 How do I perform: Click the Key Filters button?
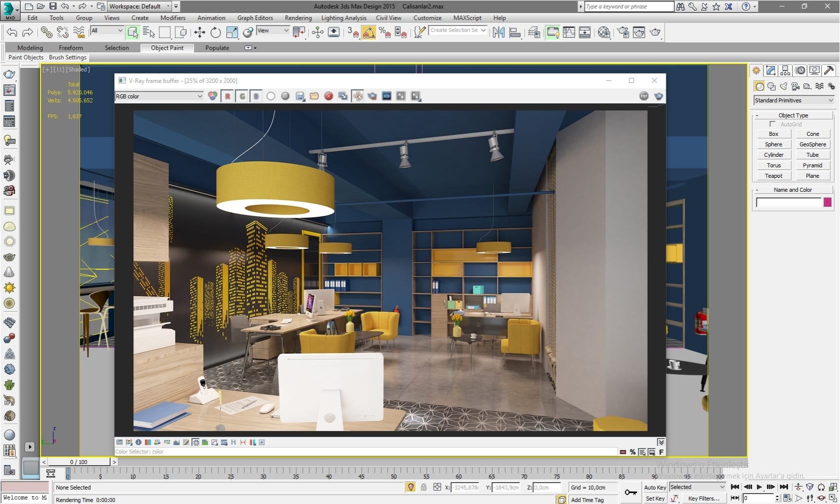(704, 499)
